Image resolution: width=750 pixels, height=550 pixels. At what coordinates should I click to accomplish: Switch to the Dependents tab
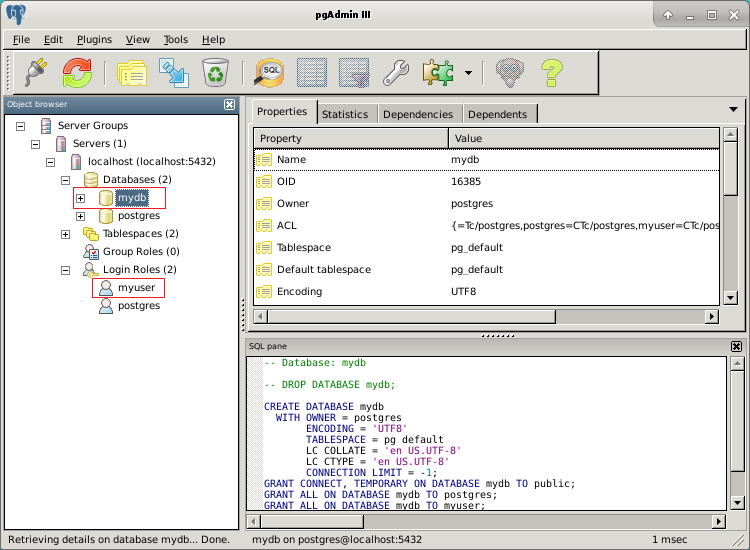(497, 114)
